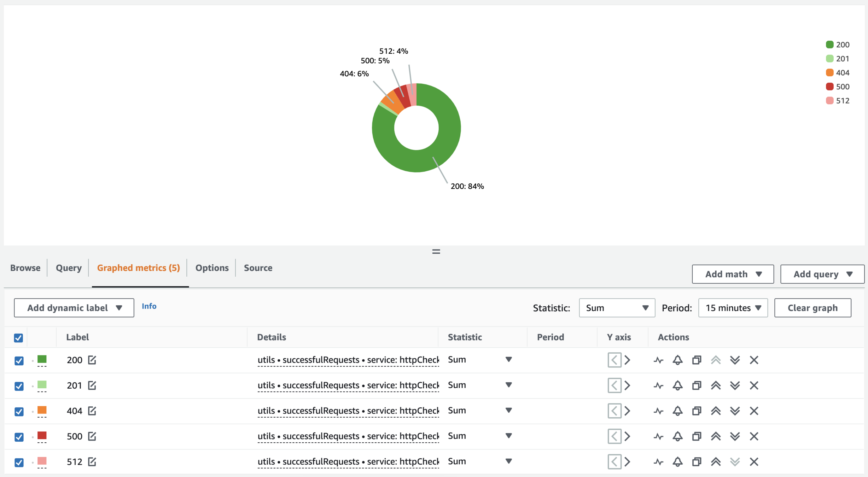Viewport: 868px width, 477px height.
Task: Duplicate the 404 metric row
Action: (696, 411)
